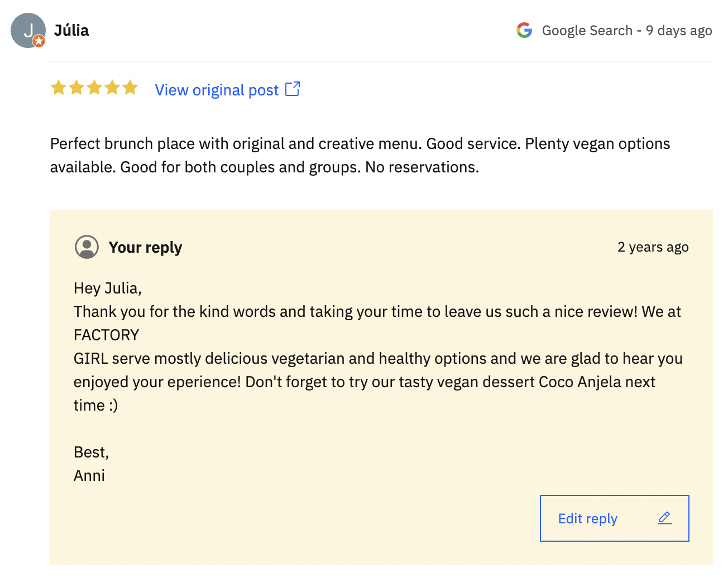Select the second gold rating star
Screen dimensions: 728x578
pyautogui.click(x=76, y=88)
